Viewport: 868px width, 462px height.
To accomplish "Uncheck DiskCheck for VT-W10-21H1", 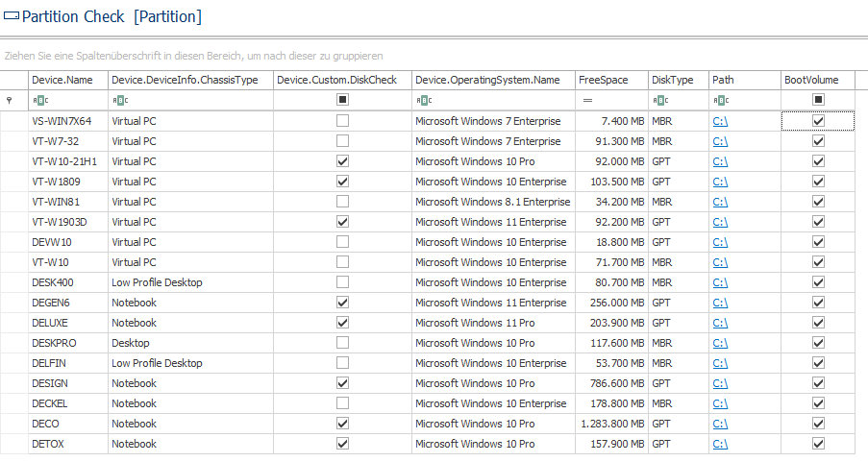I will [342, 161].
